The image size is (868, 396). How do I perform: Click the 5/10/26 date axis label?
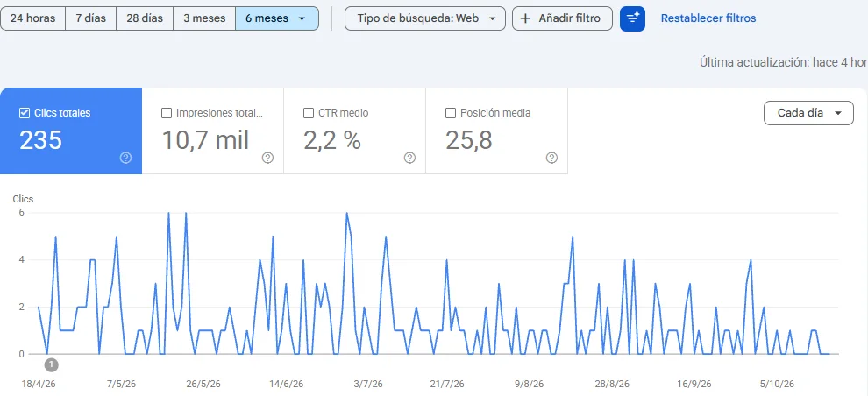pyautogui.click(x=777, y=384)
